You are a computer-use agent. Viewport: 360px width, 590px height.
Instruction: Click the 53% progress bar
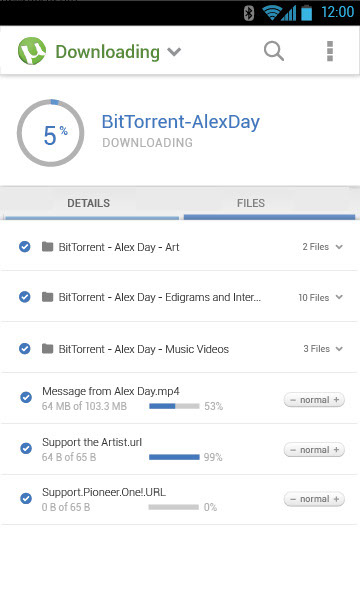(x=174, y=406)
